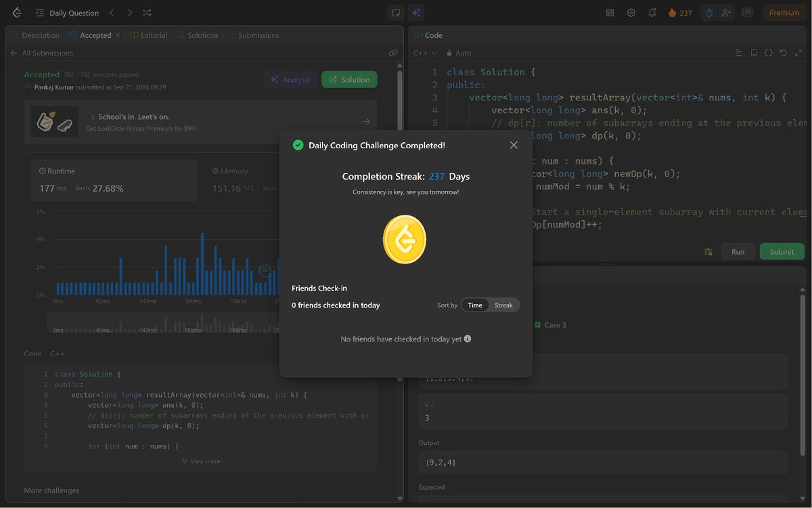This screenshot has width=812, height=508.
Task: Open the LeetCode Annual Premium promo arrow
Action: tap(367, 122)
